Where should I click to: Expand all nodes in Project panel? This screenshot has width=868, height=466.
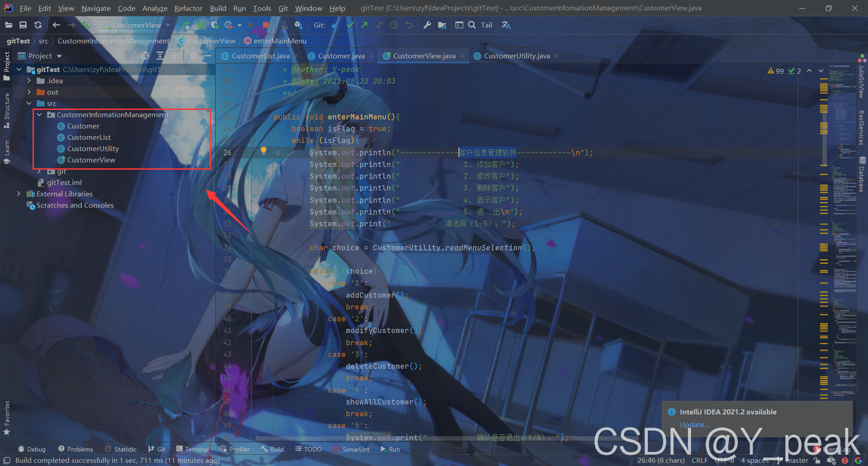(x=160, y=56)
